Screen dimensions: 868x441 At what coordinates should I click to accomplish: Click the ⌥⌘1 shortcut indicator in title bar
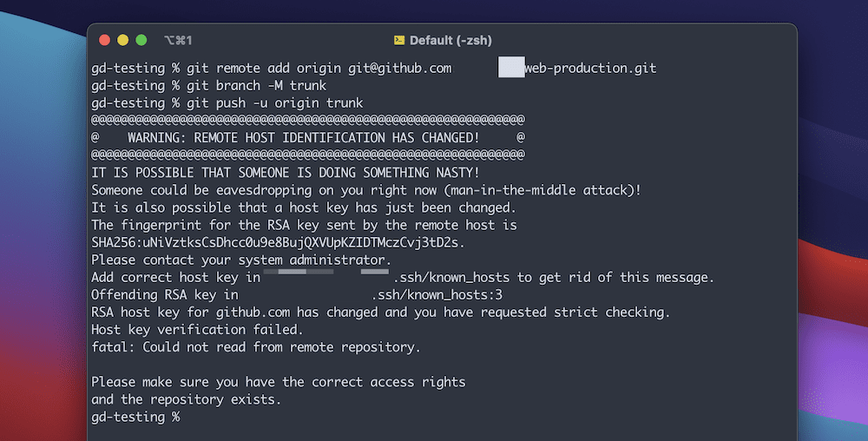pyautogui.click(x=177, y=40)
